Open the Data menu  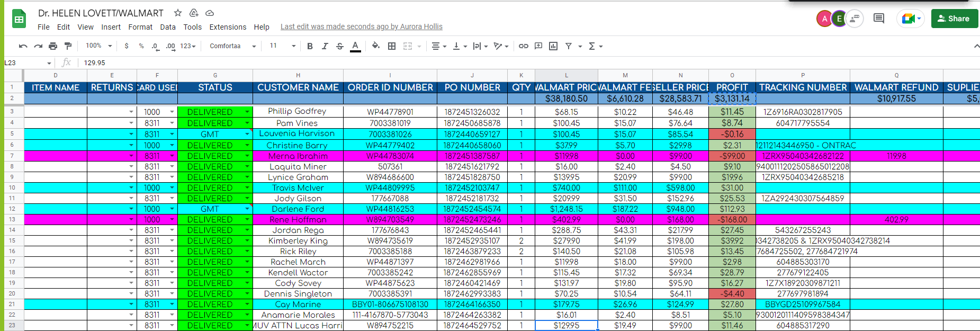[168, 27]
